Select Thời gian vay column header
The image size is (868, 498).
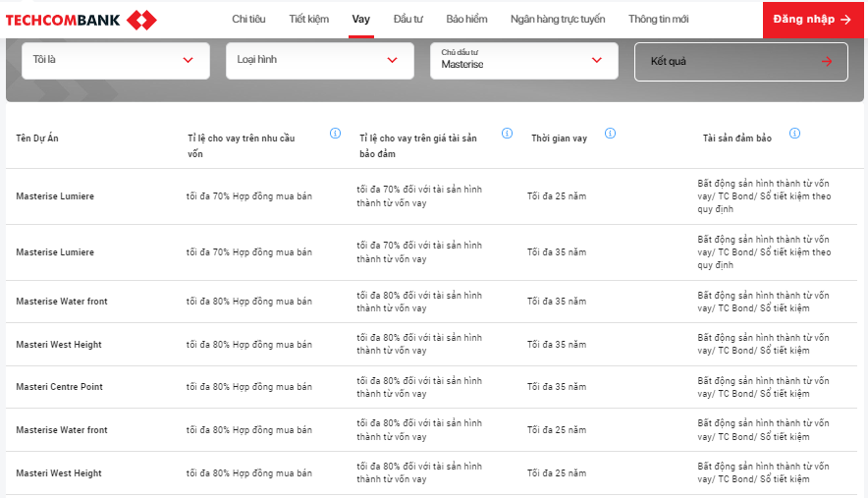pyautogui.click(x=559, y=138)
